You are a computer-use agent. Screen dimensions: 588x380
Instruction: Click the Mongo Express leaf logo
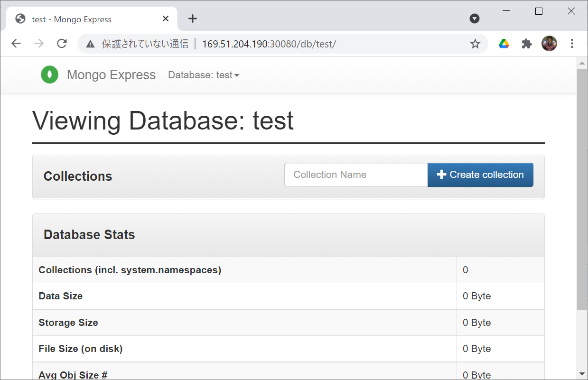(x=49, y=75)
